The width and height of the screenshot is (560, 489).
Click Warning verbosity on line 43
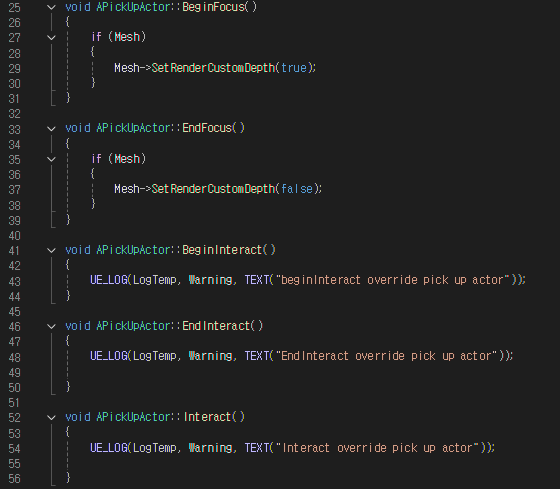(x=210, y=280)
